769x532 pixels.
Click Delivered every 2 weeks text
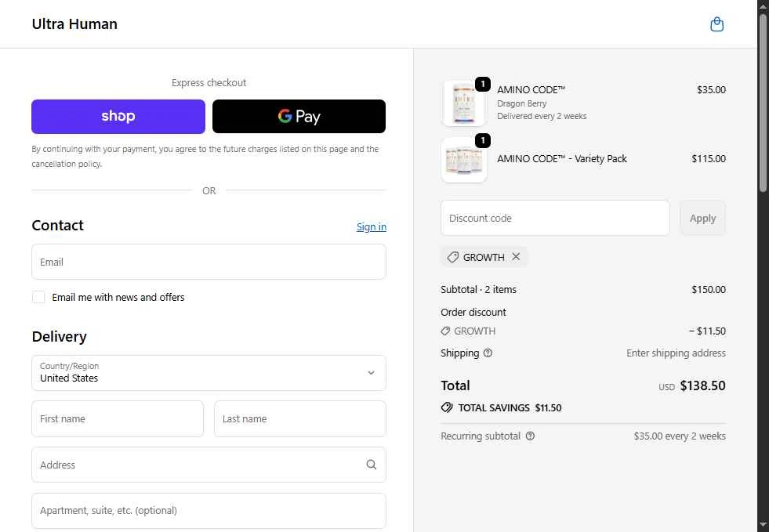click(x=542, y=116)
